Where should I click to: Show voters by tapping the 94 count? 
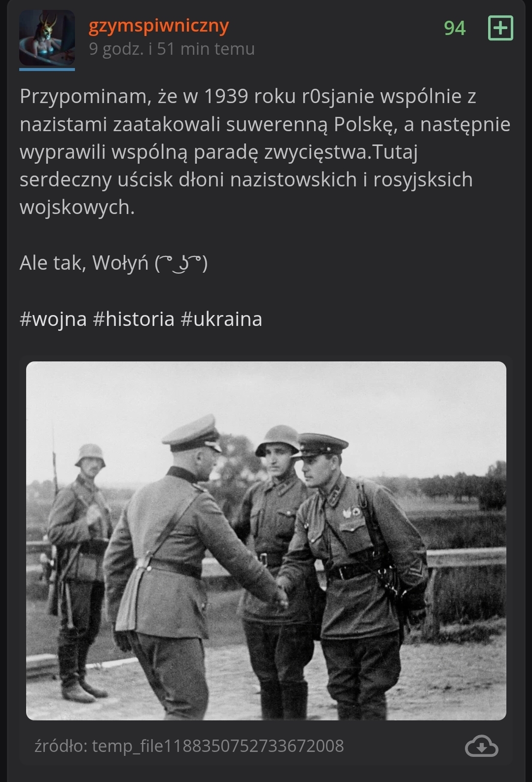click(x=455, y=28)
